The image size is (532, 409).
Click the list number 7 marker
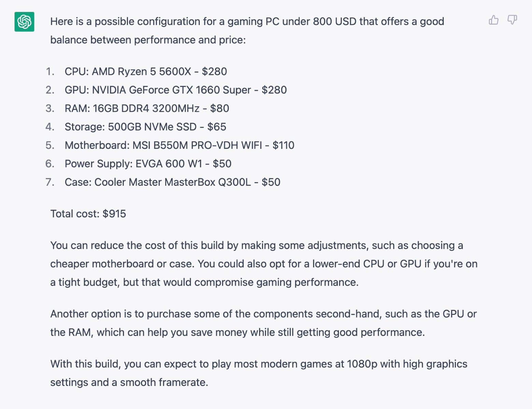click(50, 182)
